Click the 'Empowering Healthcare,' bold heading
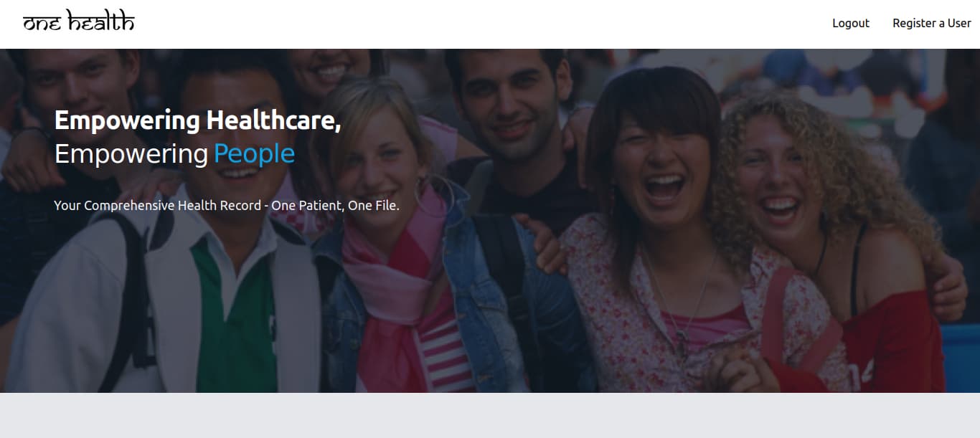This screenshot has height=438, width=980. (198, 120)
